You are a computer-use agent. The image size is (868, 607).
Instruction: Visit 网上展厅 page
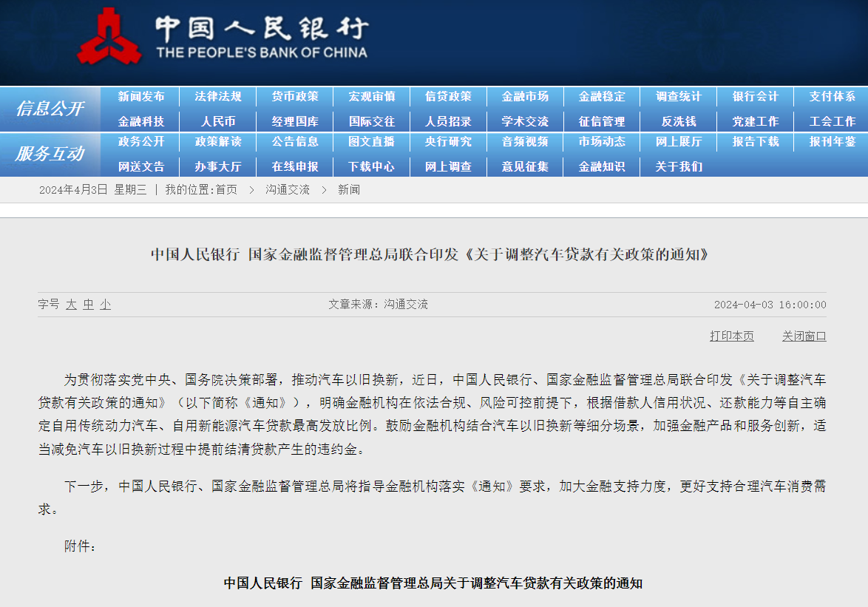pyautogui.click(x=679, y=142)
